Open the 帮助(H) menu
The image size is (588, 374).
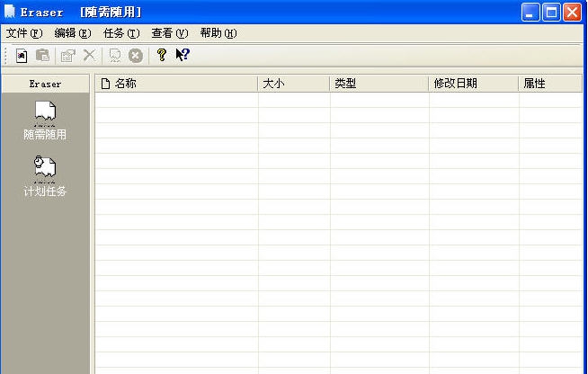point(218,33)
